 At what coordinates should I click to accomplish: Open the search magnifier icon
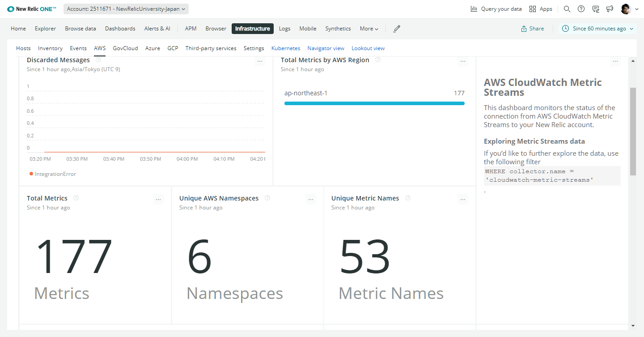(x=567, y=9)
